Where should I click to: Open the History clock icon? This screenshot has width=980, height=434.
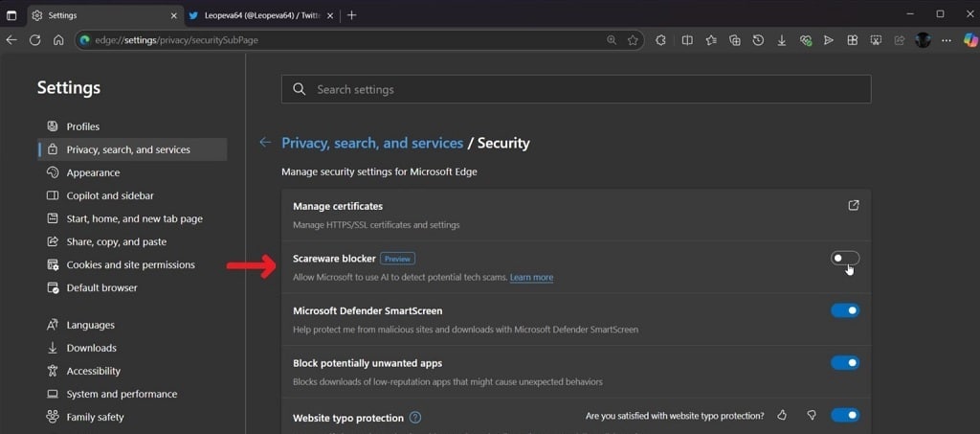tap(758, 40)
